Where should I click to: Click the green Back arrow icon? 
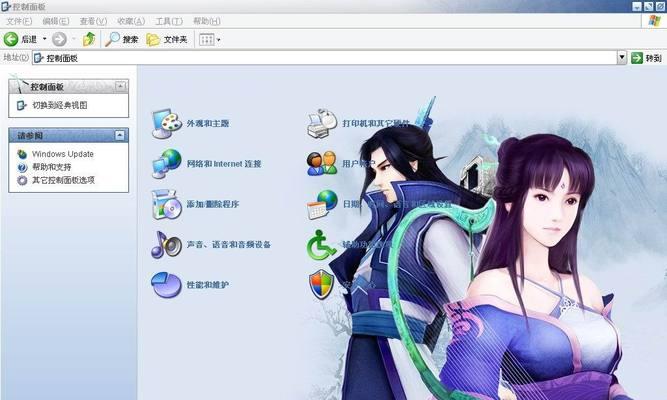click(x=11, y=39)
